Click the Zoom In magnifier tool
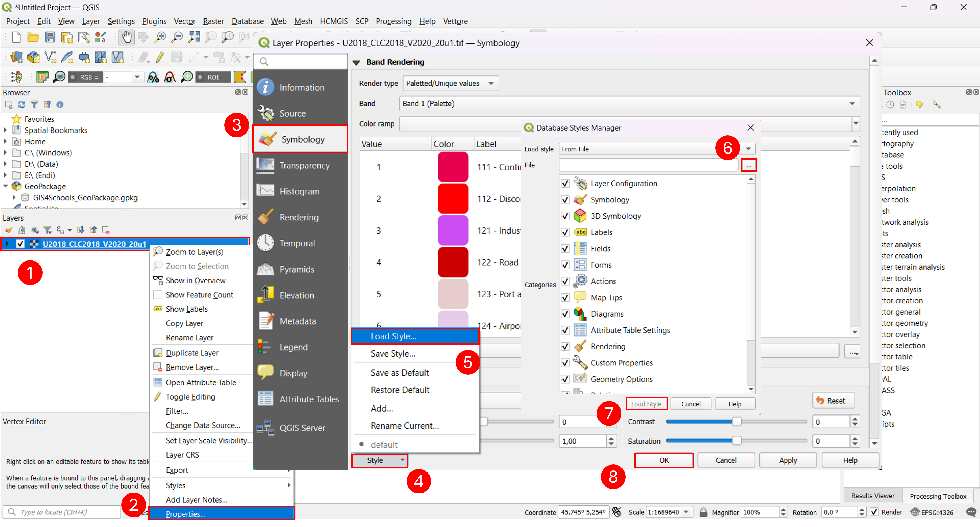980x527 pixels. pyautogui.click(x=160, y=37)
